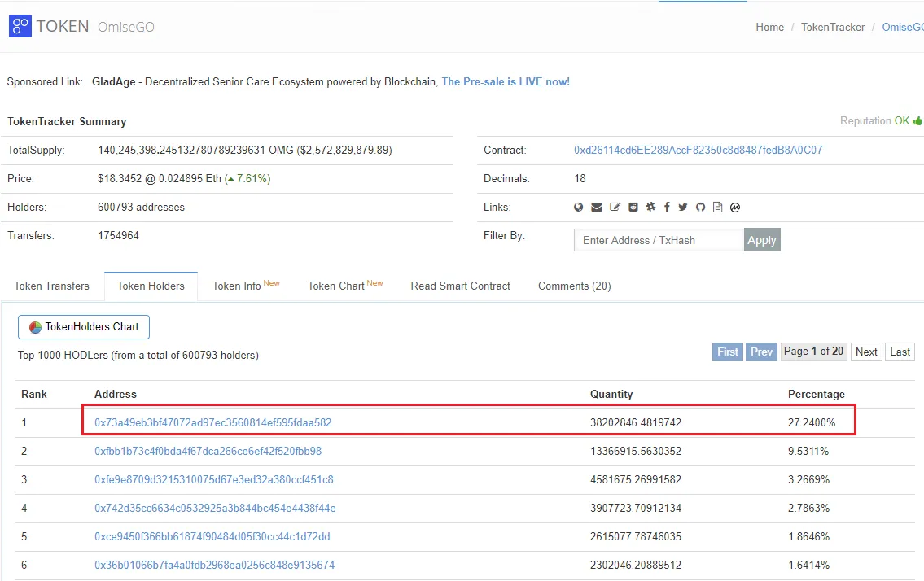
Task: Select the percentage 27.2400%
Action: coord(812,422)
